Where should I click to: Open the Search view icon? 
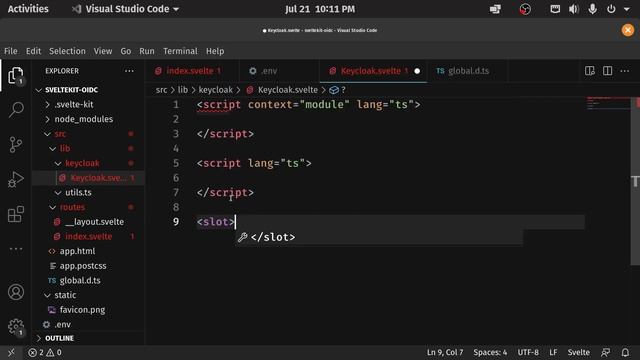pyautogui.click(x=16, y=110)
